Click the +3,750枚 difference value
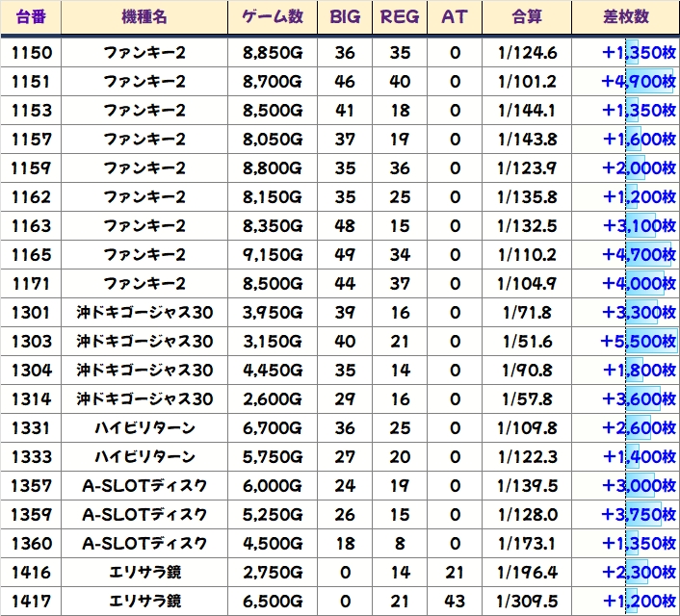This screenshot has height=616, width=680. 639,515
